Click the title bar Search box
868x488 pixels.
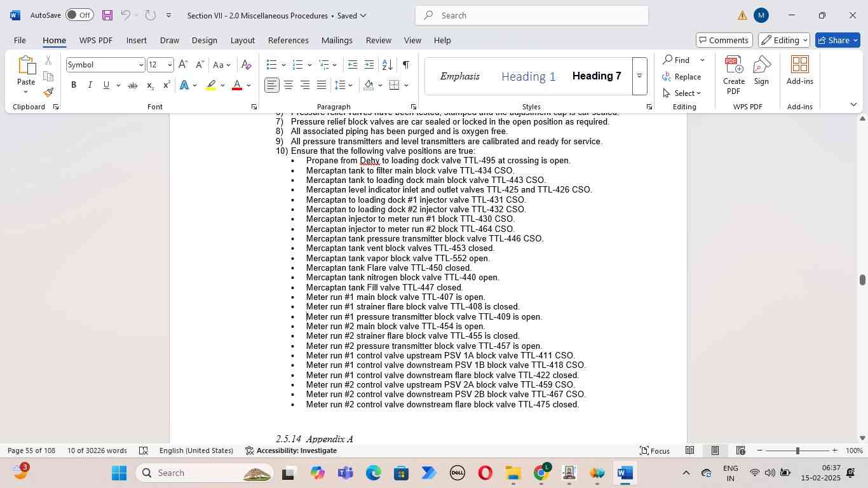pos(532,15)
